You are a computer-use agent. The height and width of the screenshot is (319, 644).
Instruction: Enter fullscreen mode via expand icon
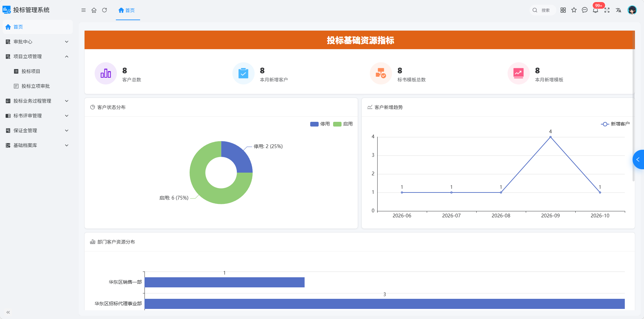point(607,10)
